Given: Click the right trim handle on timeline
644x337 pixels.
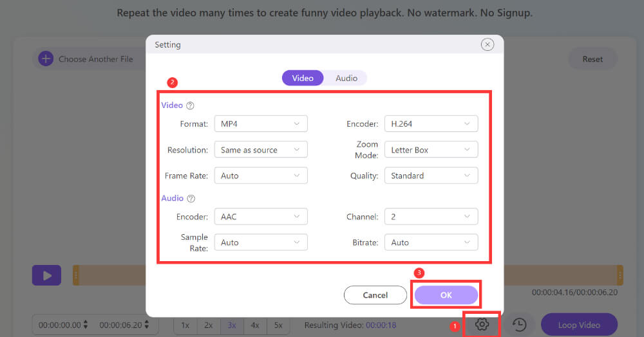Looking at the screenshot, I should click(x=620, y=275).
